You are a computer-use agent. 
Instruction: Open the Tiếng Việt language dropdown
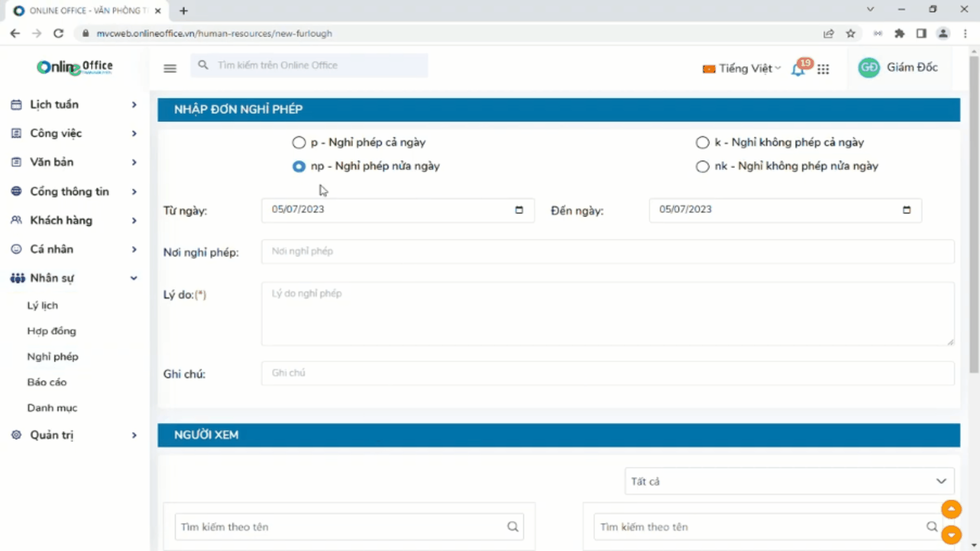click(x=743, y=69)
